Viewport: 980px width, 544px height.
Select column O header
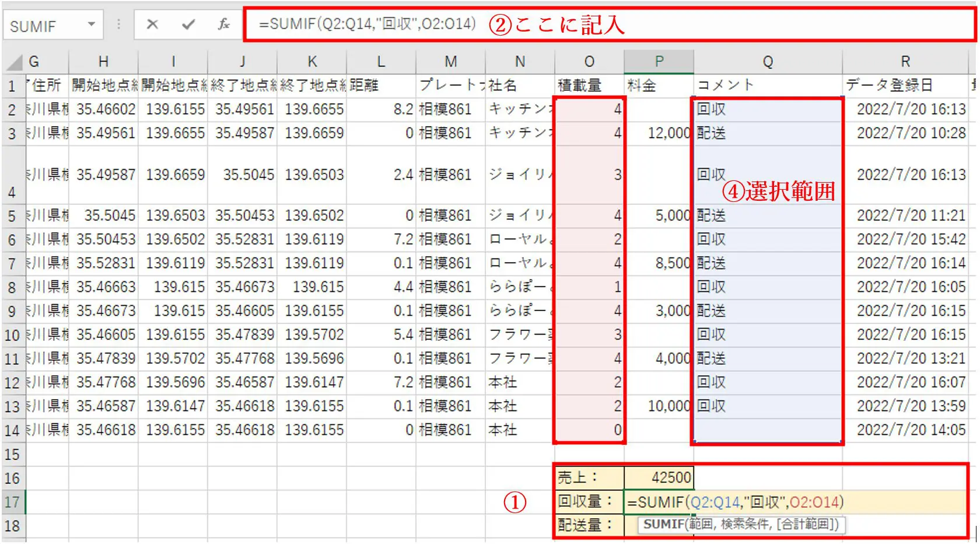589,62
